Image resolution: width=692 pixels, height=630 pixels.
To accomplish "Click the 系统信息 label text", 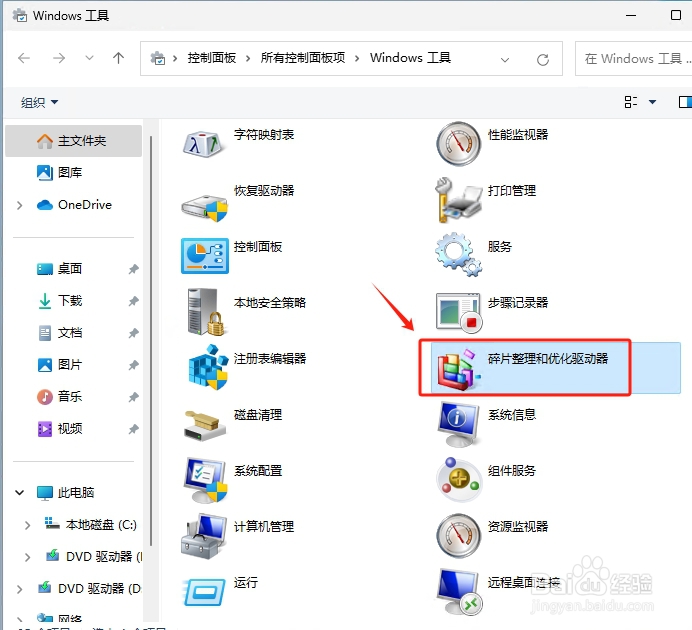I will coord(512,415).
